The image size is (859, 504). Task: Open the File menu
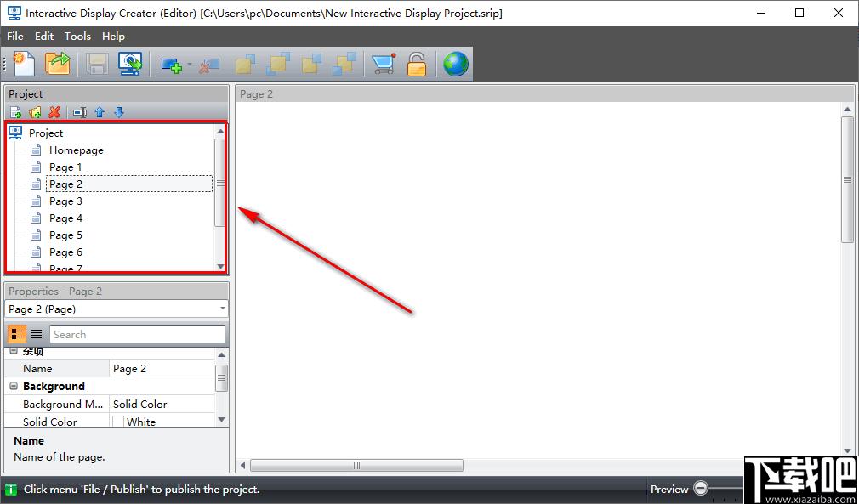pos(15,37)
